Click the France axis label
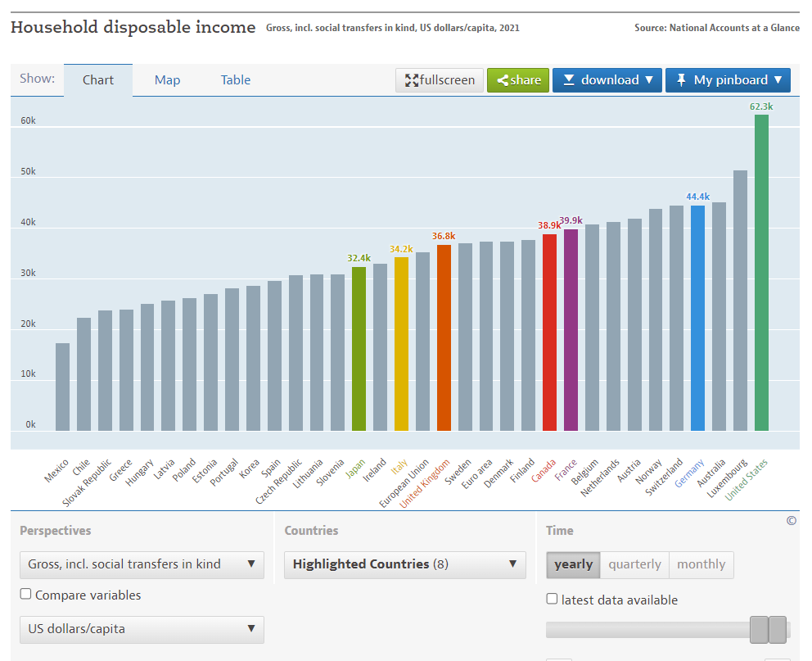This screenshot has width=812, height=661. point(566,470)
